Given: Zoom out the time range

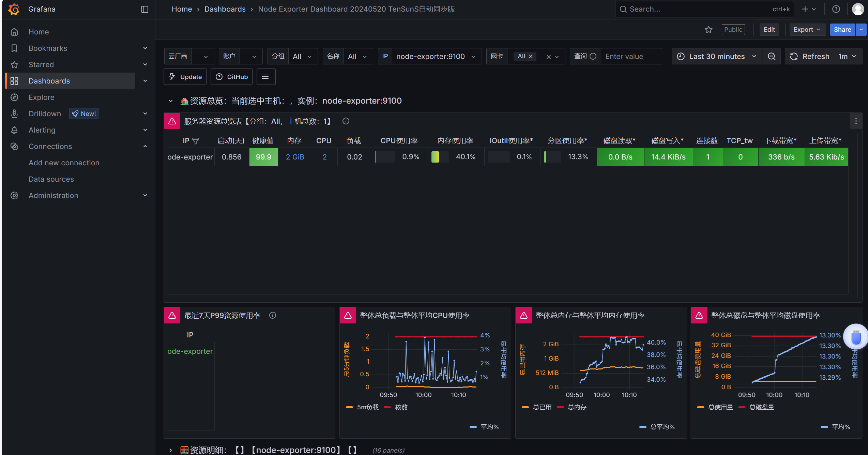Looking at the screenshot, I should tap(772, 56).
